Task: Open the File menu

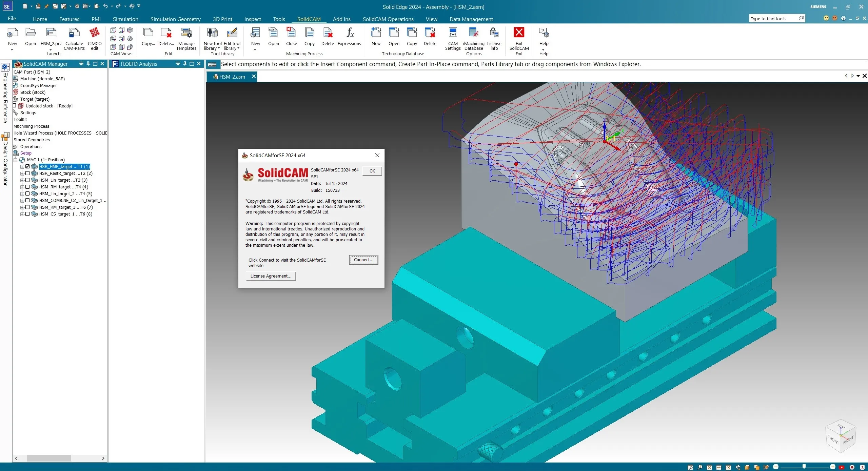Action: [12, 19]
